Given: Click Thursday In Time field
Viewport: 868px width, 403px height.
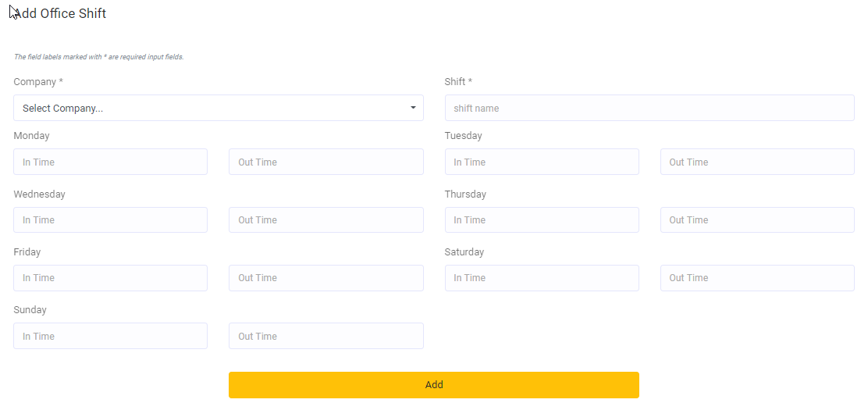Looking at the screenshot, I should click(x=541, y=219).
